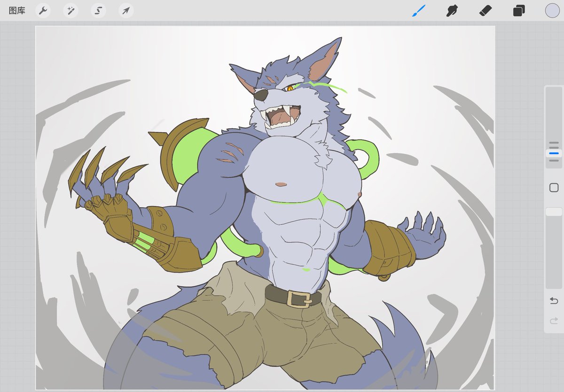Select the Eraser tool
564x392 pixels.
(x=486, y=10)
